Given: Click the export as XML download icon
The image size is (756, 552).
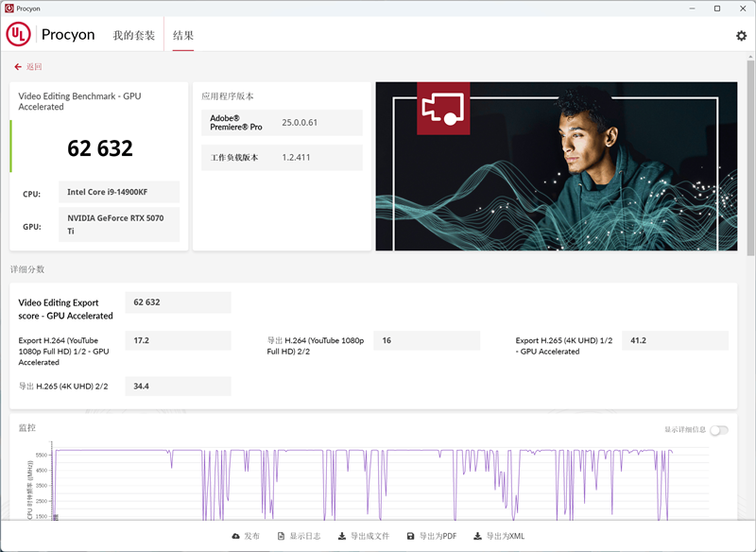Looking at the screenshot, I should click(x=478, y=536).
